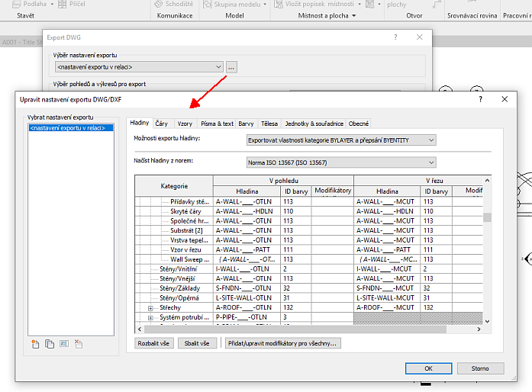Image resolution: width=532 pixels, height=392 pixels.
Task: Click V pohledu color ID cell 132 for Střechy
Action: pos(296,307)
